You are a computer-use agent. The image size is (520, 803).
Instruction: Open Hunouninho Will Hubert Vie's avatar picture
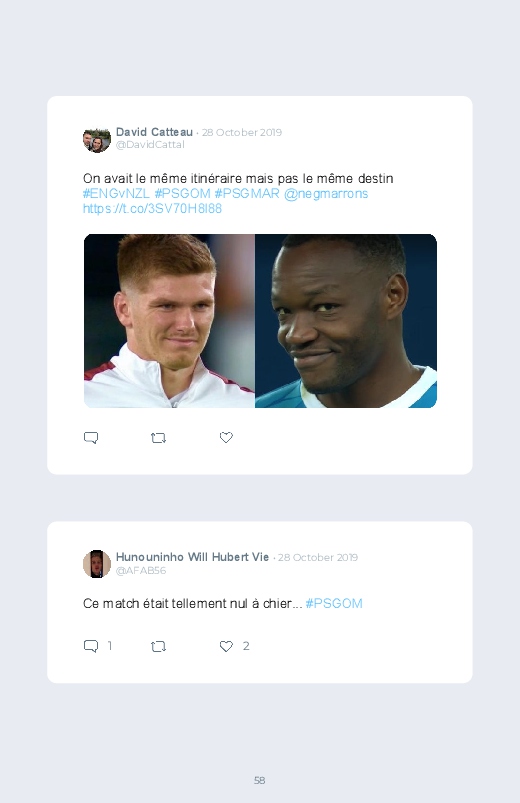tap(97, 564)
